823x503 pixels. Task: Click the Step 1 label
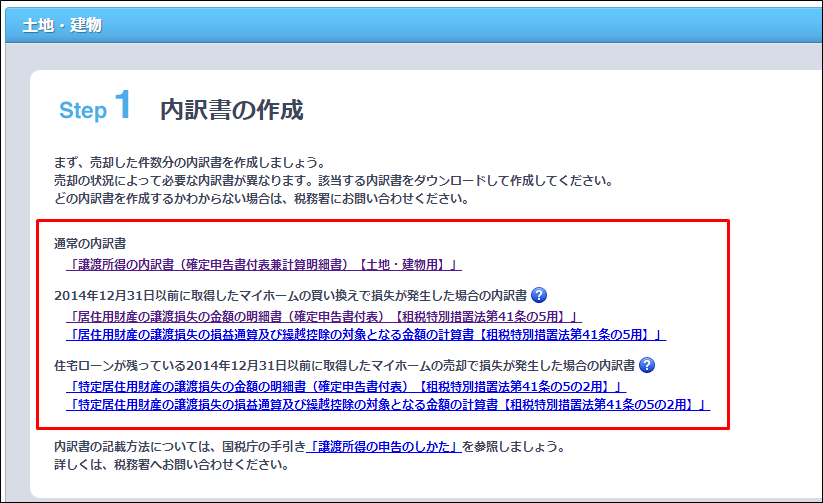95,106
